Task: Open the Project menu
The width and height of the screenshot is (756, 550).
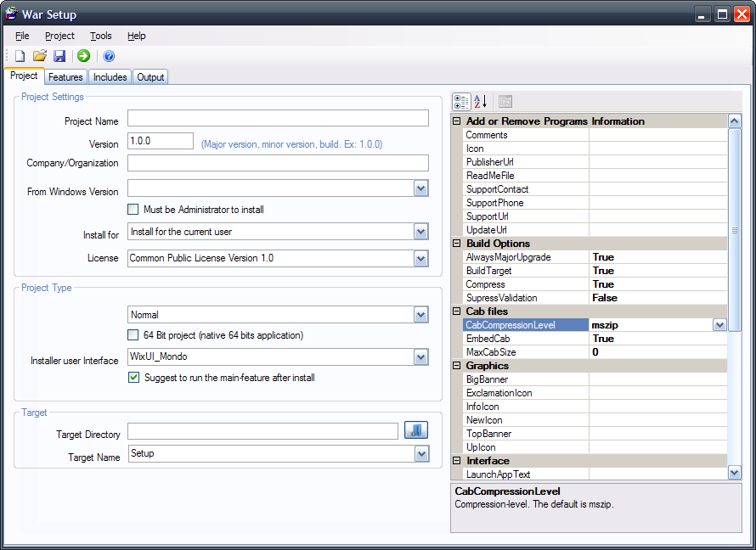Action: 59,36
